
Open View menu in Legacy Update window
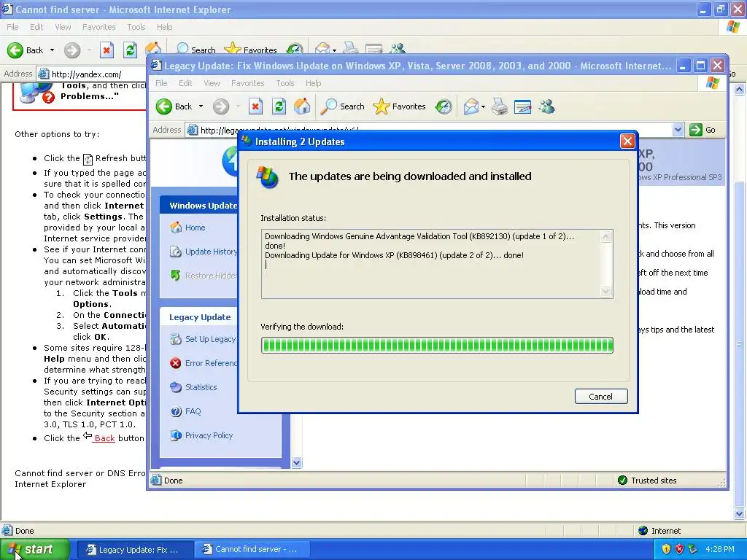(x=212, y=83)
